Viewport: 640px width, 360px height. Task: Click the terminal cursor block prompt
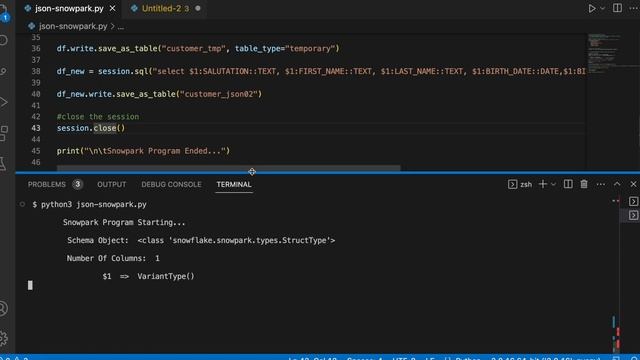click(30, 285)
